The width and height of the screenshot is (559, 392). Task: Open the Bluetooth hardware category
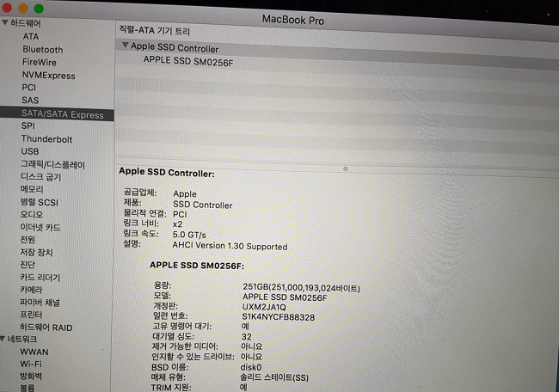pyautogui.click(x=42, y=50)
